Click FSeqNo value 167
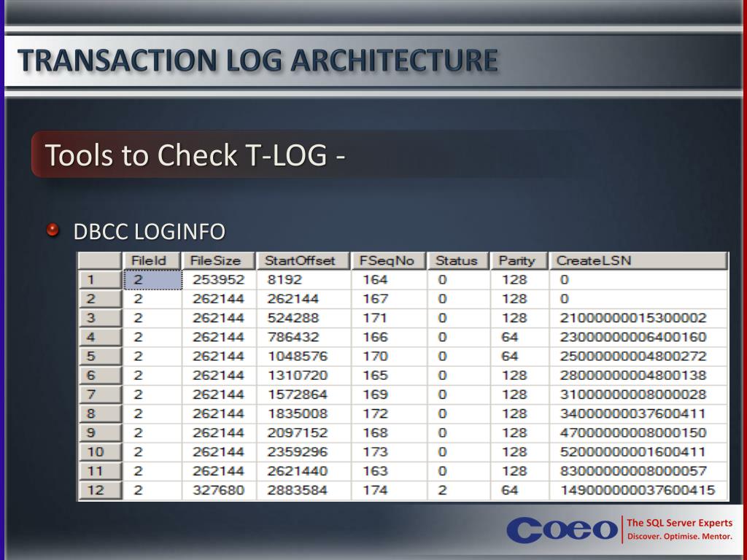The width and height of the screenshot is (747, 560). pyautogui.click(x=375, y=298)
